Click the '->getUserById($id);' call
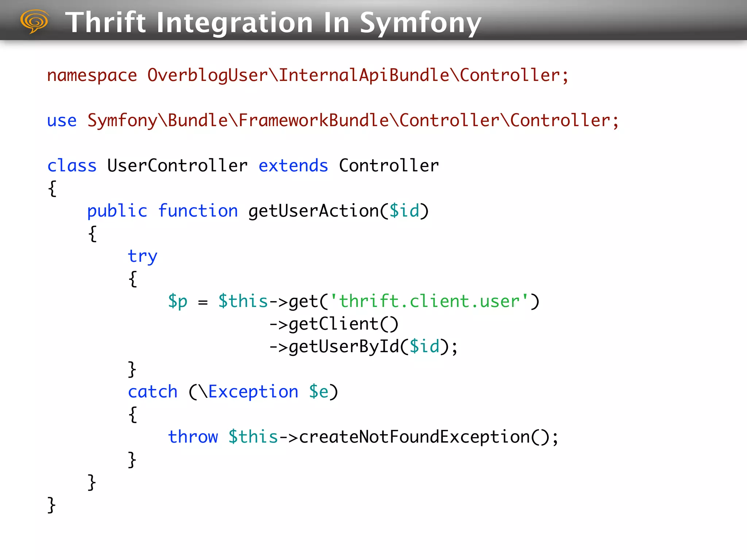The image size is (747, 560). [x=363, y=347]
